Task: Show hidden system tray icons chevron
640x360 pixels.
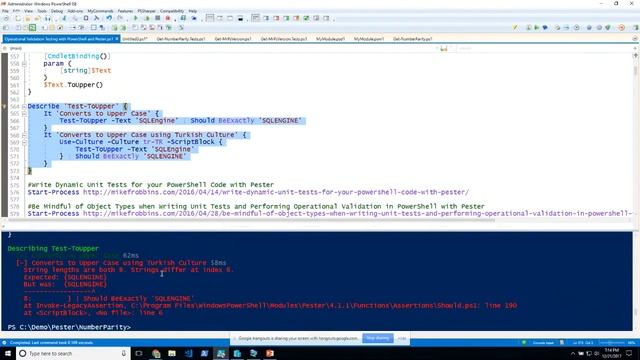Action: 573,353
